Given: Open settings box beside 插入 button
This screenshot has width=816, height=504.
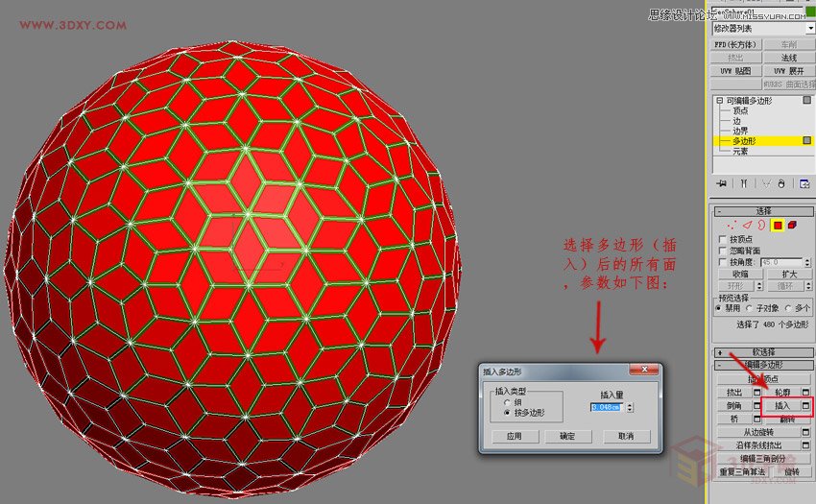Looking at the screenshot, I should click(x=806, y=406).
